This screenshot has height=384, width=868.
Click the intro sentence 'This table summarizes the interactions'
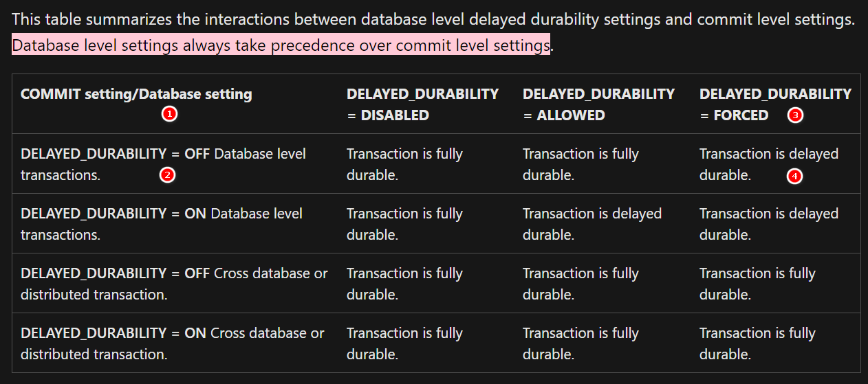coord(433,19)
